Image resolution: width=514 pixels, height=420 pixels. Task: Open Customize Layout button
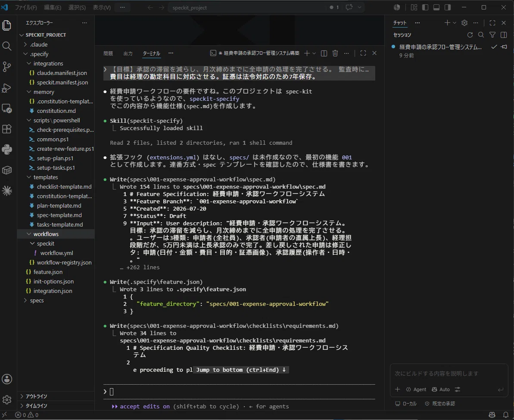pyautogui.click(x=414, y=7)
